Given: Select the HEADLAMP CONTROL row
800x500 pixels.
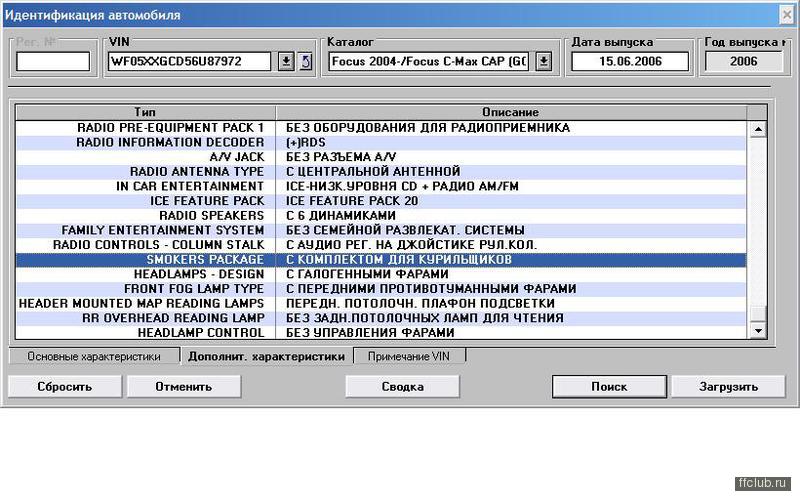Looking at the screenshot, I should tap(381, 333).
